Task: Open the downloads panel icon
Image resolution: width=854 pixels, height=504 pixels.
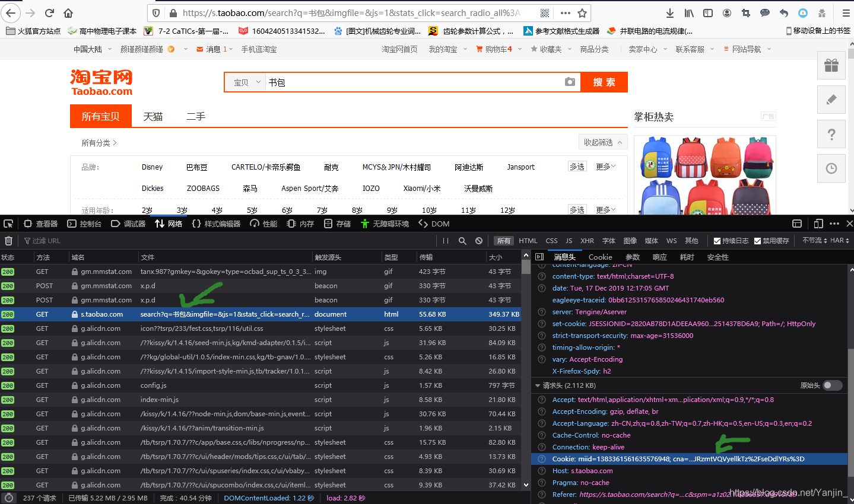Action: 670,13
